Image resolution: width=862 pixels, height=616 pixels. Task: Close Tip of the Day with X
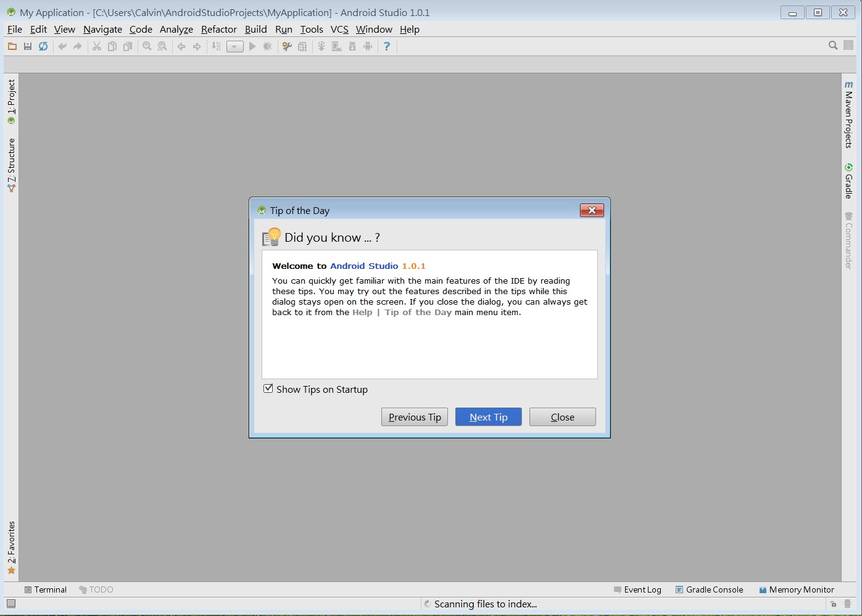click(x=592, y=210)
